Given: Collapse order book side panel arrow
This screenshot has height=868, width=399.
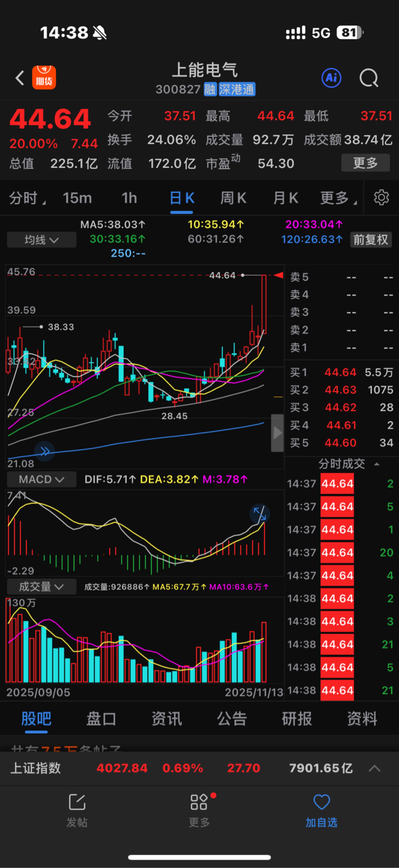Looking at the screenshot, I should pyautogui.click(x=277, y=433).
